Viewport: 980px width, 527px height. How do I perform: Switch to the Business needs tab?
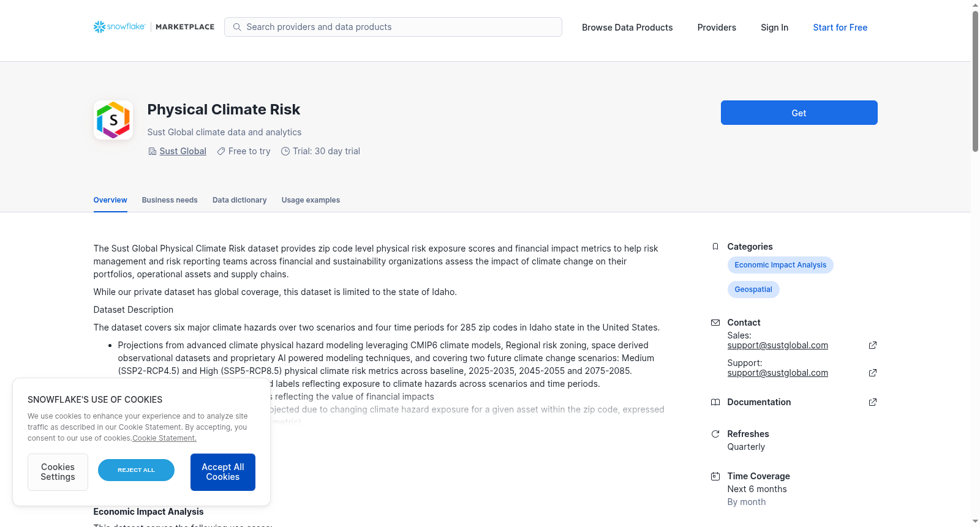point(170,200)
